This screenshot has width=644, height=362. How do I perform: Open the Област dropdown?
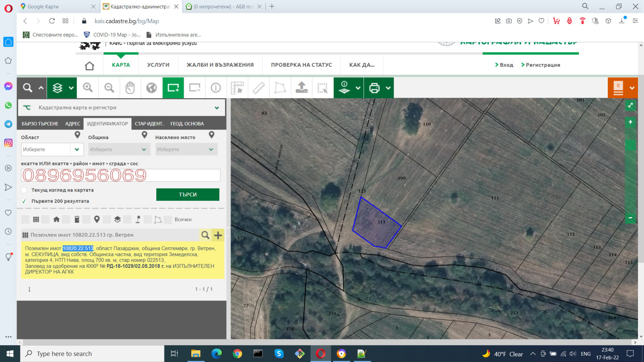click(52, 150)
